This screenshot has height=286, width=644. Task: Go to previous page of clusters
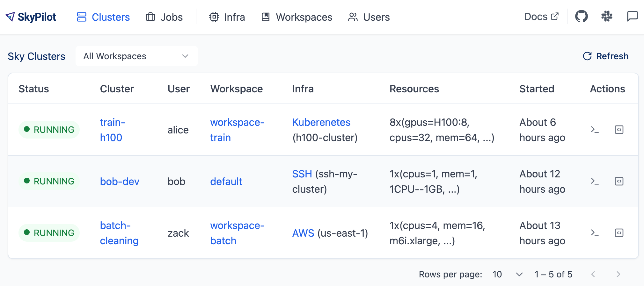tap(593, 274)
